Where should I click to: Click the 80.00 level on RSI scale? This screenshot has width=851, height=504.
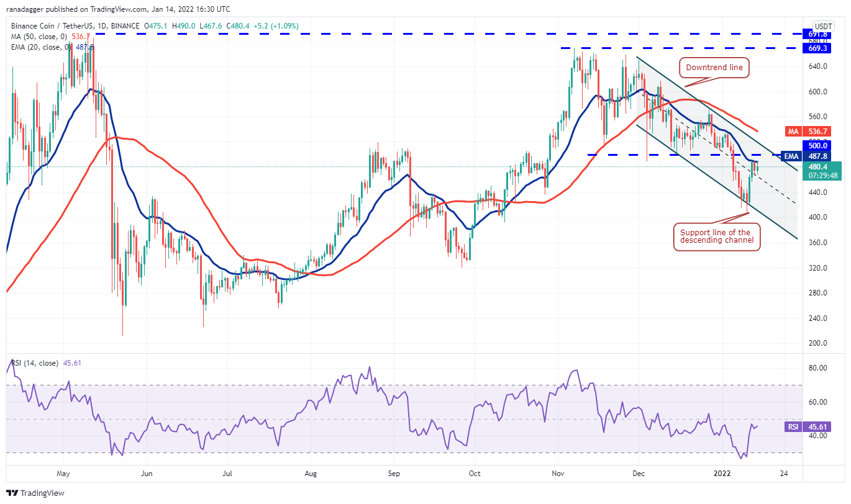[819, 368]
